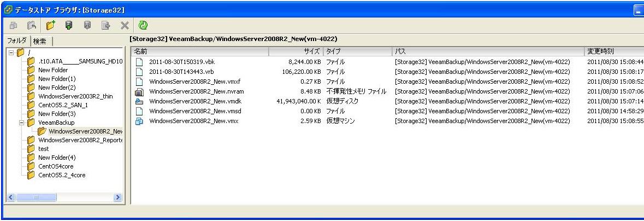The width and height of the screenshot is (644, 221).
Task: Sort by the 変更時刻 column header
Action: (x=614, y=51)
